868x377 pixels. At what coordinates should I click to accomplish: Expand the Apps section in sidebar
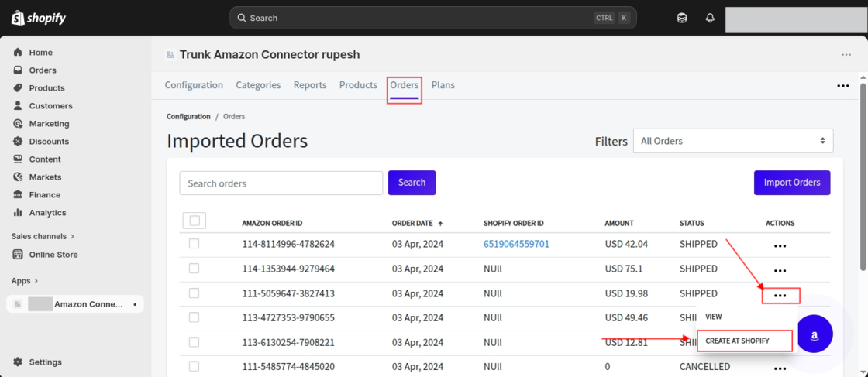(x=25, y=281)
